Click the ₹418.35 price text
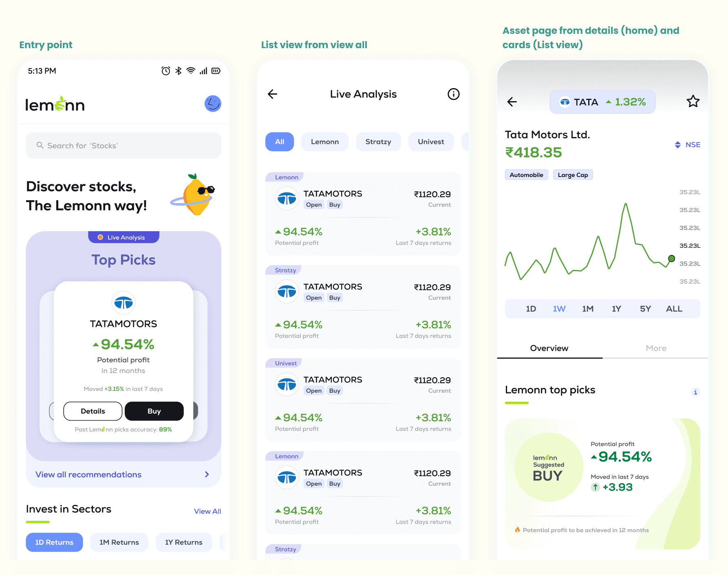 pos(534,153)
